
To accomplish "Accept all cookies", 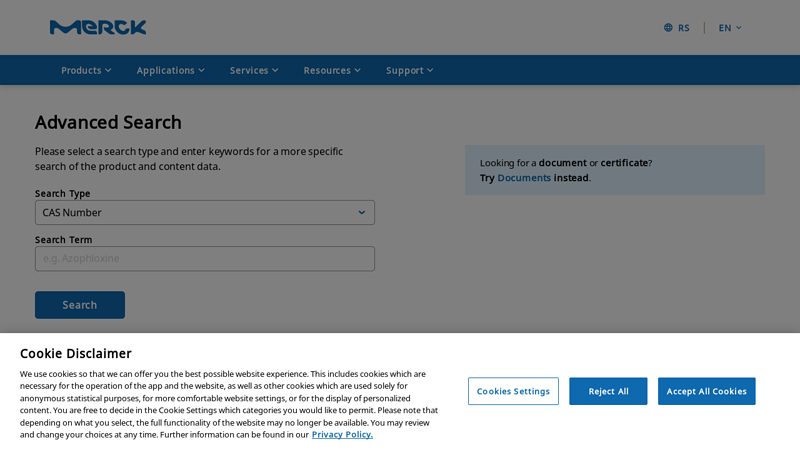I will tap(707, 391).
